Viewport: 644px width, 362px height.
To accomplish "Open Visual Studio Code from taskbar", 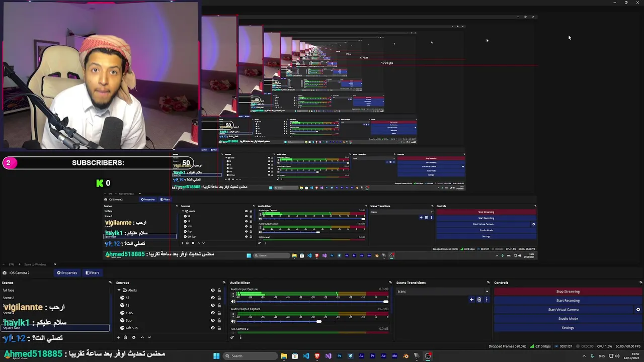I will point(306,356).
